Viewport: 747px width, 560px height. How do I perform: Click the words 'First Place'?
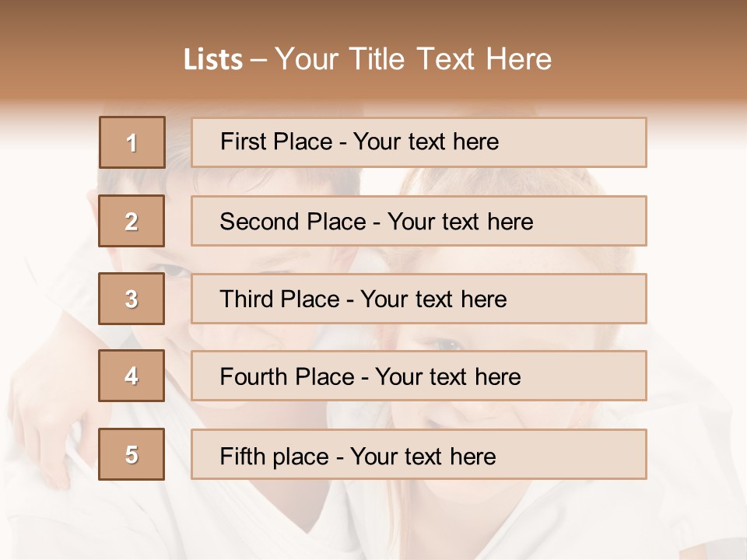[276, 142]
